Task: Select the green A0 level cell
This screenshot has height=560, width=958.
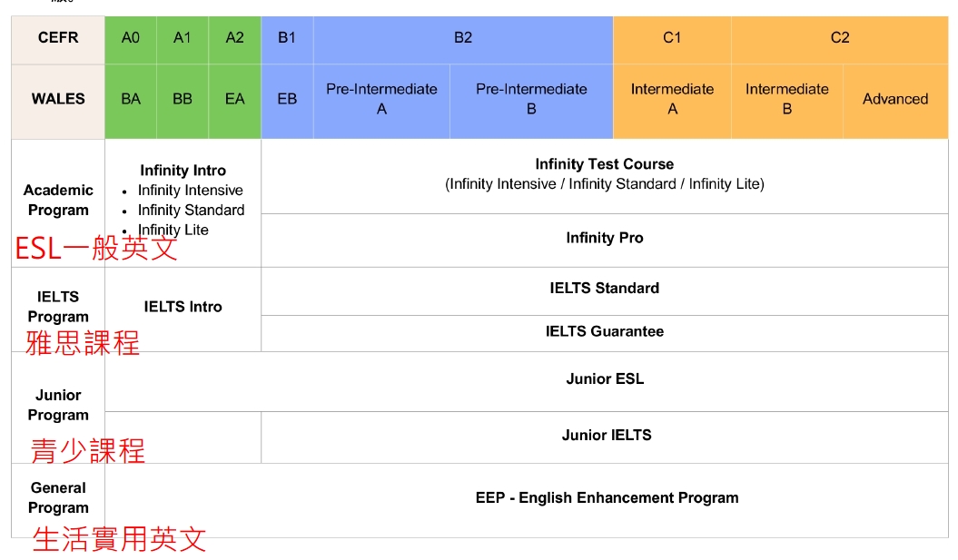Action: [x=131, y=38]
